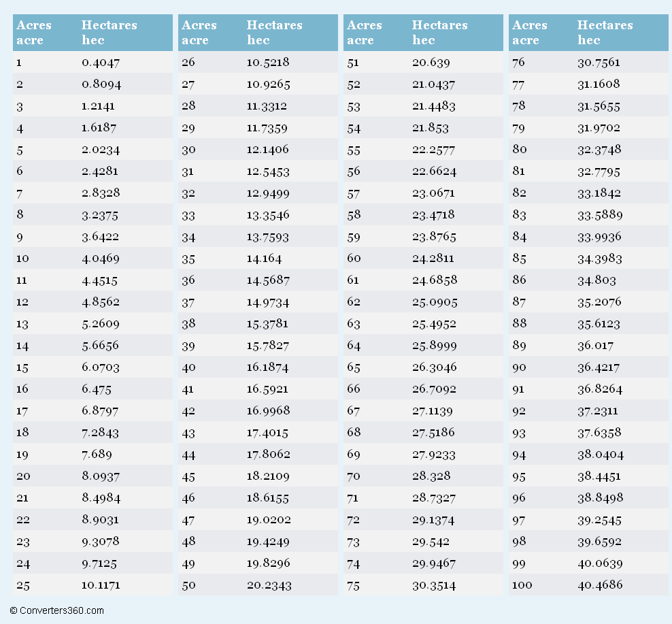The image size is (672, 624).
Task: Click the 40.4686 hectares value
Action: 600,585
